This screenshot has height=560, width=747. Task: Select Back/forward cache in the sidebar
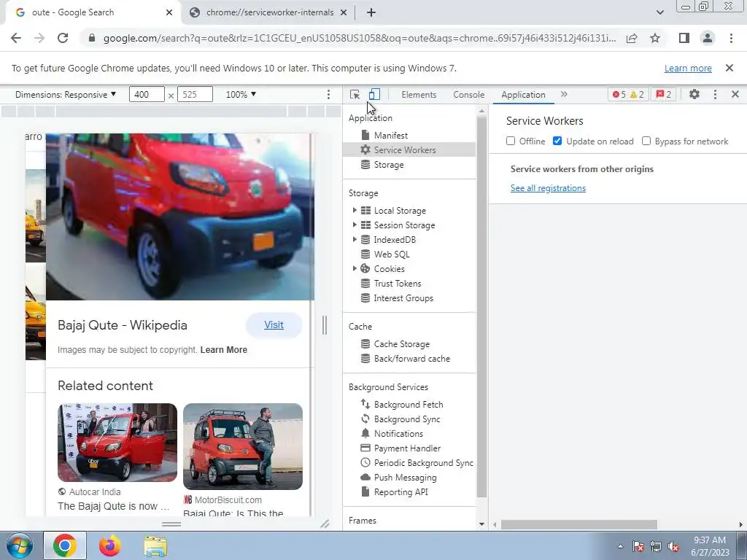pos(410,359)
